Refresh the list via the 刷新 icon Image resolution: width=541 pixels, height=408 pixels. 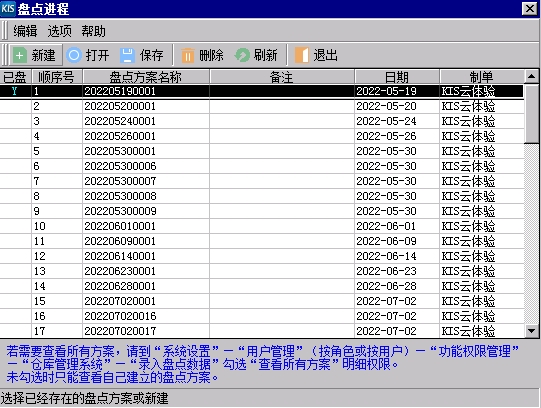[x=242, y=55]
